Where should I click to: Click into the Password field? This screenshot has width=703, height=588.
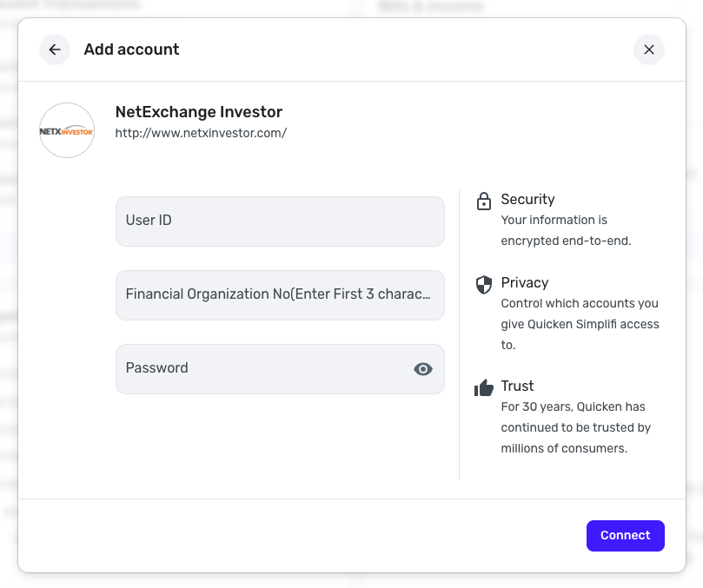pyautogui.click(x=261, y=368)
